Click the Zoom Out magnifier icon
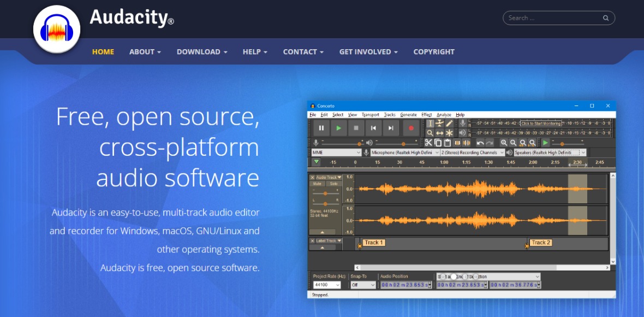Screen dimensions: 644x317 (514, 143)
